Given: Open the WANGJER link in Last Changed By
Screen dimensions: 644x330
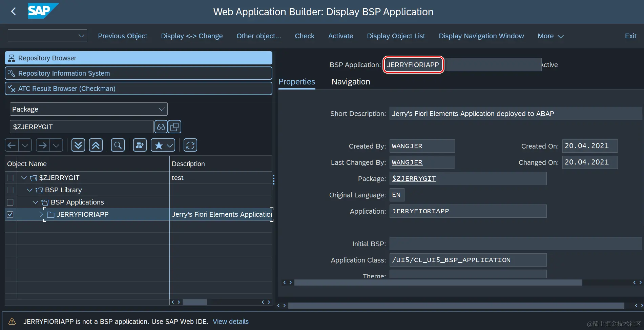Looking at the screenshot, I should (407, 162).
